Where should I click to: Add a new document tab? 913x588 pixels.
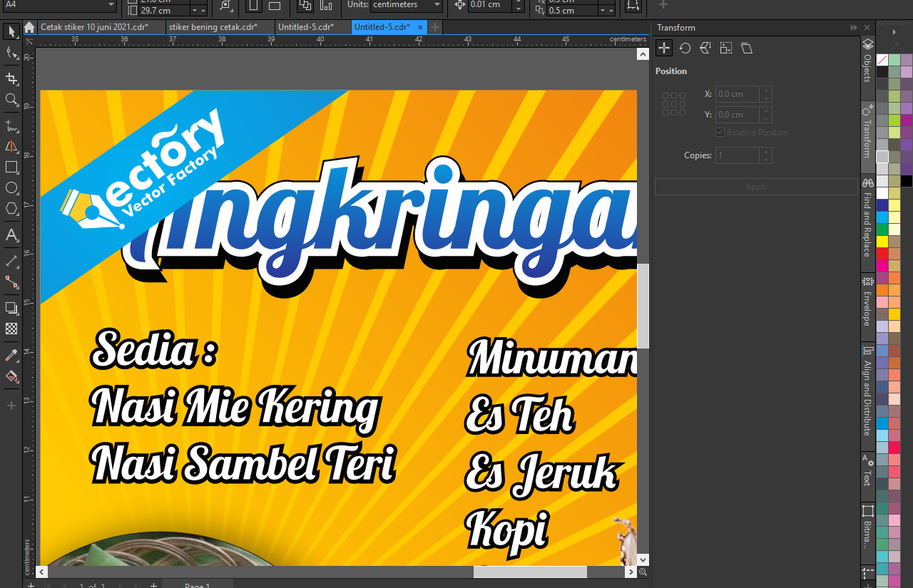coord(434,27)
